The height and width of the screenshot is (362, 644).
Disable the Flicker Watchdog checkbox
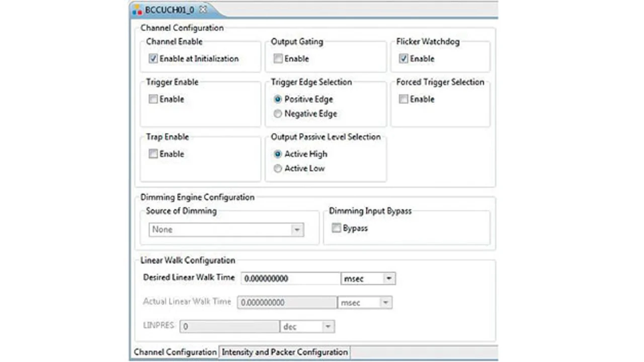403,59
